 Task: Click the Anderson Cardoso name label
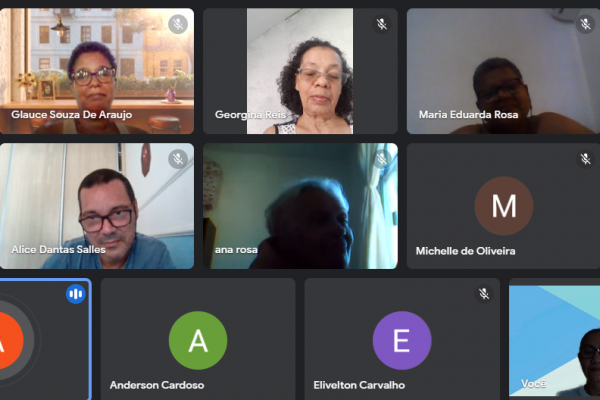pyautogui.click(x=157, y=385)
